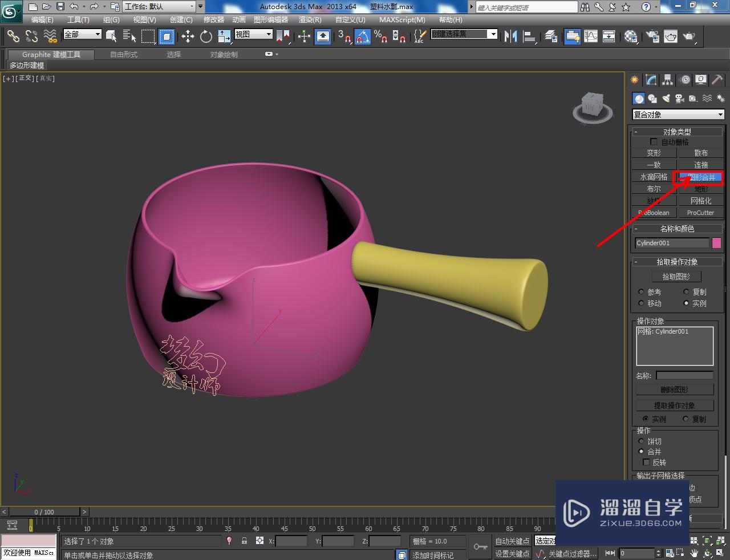This screenshot has width=730, height=560.
Task: Open the Render Setup dialog
Action: tap(652, 36)
